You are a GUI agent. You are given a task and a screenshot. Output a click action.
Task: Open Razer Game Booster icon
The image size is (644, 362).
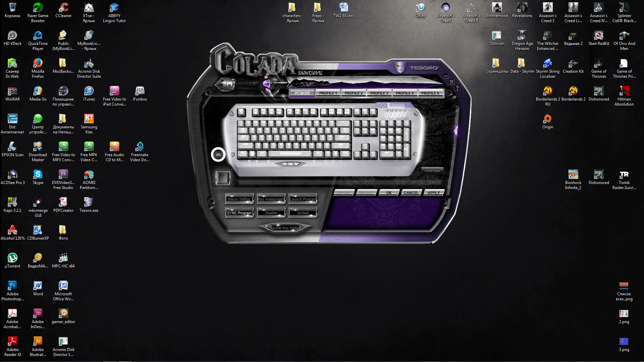(x=38, y=13)
